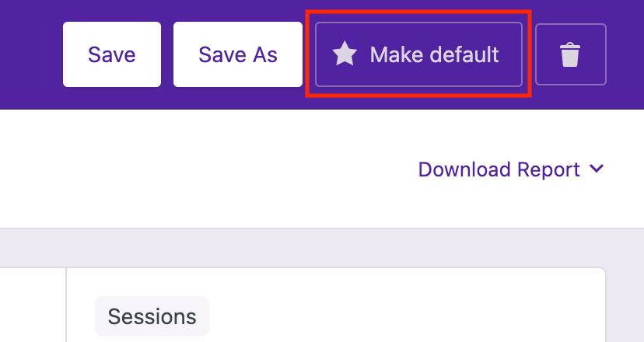Save the report under a new name
644x342 pixels.
238,54
